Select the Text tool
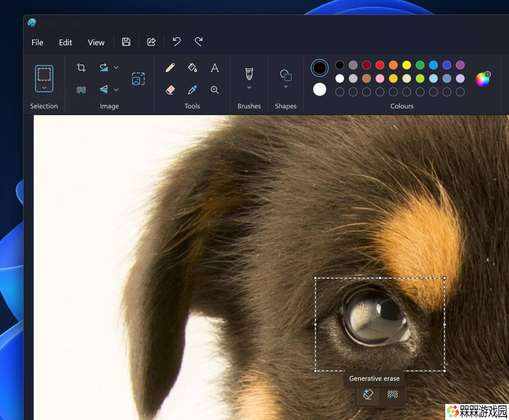 coord(215,68)
